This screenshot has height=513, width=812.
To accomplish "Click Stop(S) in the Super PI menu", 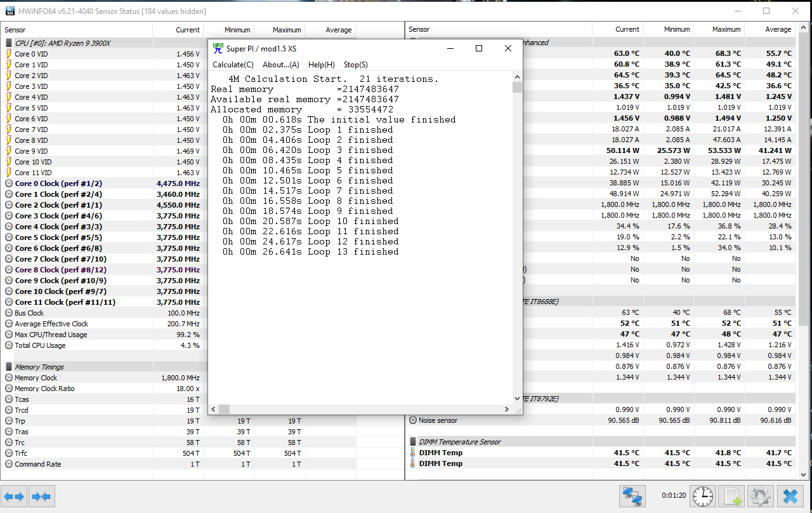I will [356, 65].
